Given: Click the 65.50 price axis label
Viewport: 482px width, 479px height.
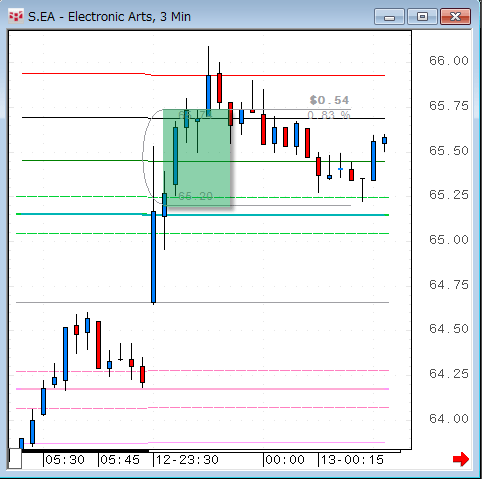Looking at the screenshot, I should coord(449,150).
